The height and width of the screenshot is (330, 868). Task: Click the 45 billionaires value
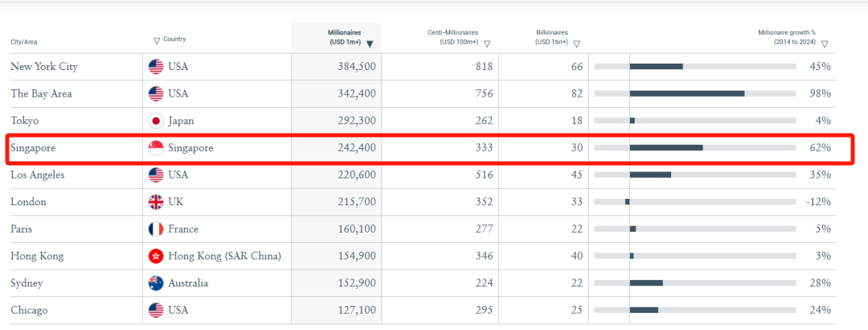577,175
